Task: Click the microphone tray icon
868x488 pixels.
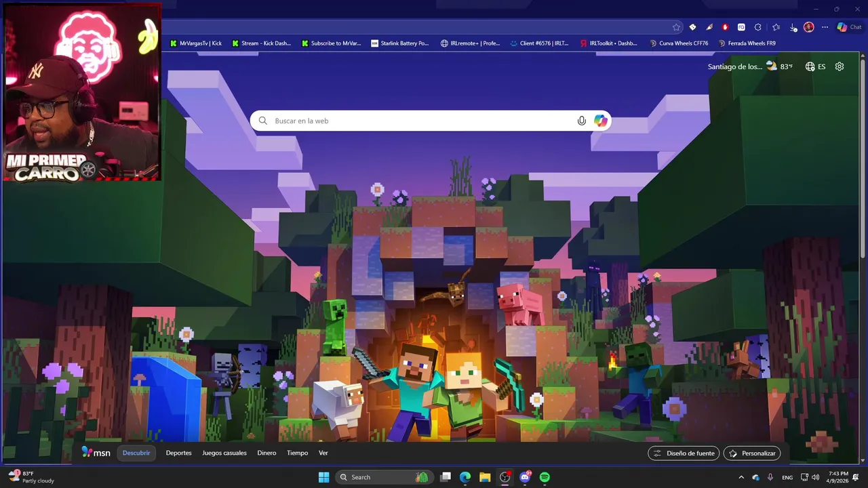Action: coord(770,477)
